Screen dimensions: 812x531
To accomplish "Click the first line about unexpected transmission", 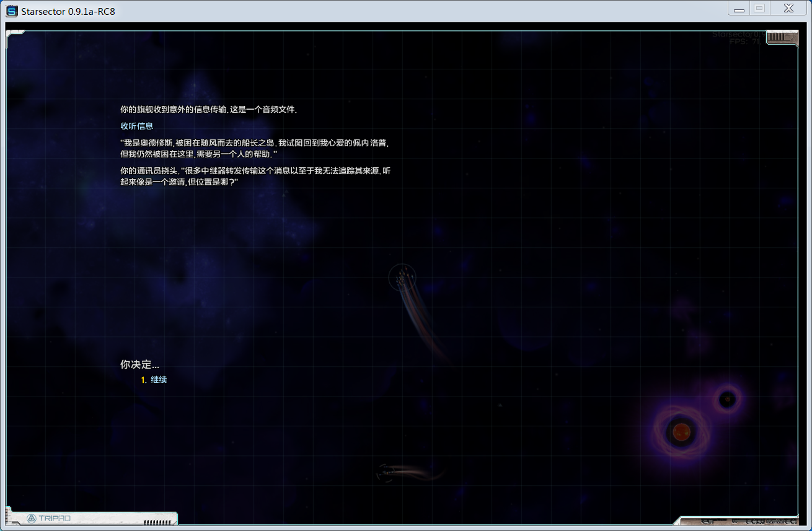I will tap(209, 110).
